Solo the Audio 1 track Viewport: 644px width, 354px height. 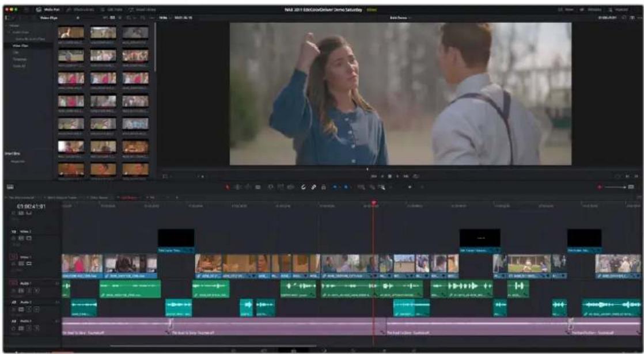(29, 291)
